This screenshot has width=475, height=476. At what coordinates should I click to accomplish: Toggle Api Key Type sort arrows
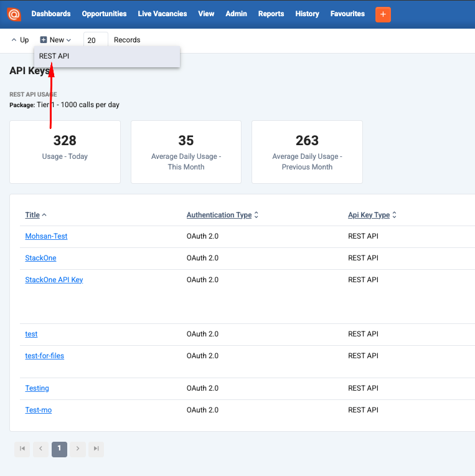(x=394, y=215)
